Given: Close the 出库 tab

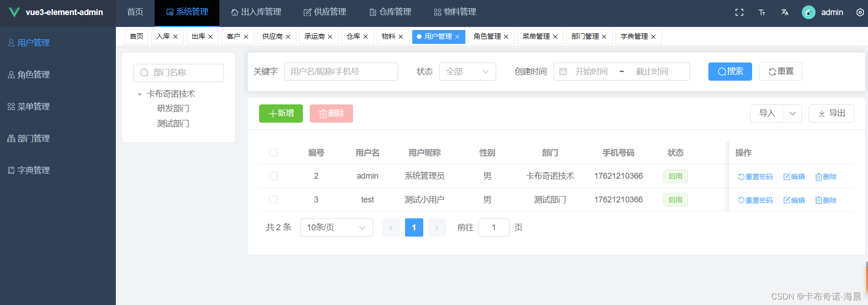Looking at the screenshot, I should pyautogui.click(x=210, y=37).
